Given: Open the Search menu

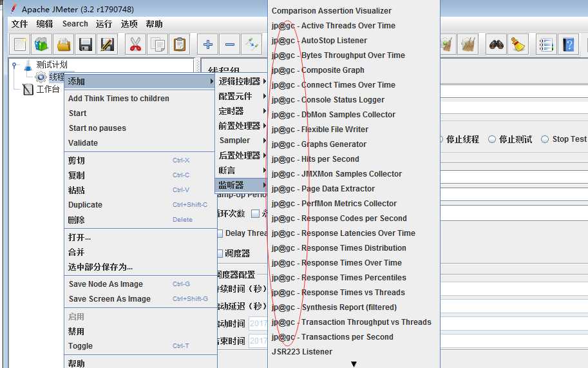Looking at the screenshot, I should [x=75, y=24].
